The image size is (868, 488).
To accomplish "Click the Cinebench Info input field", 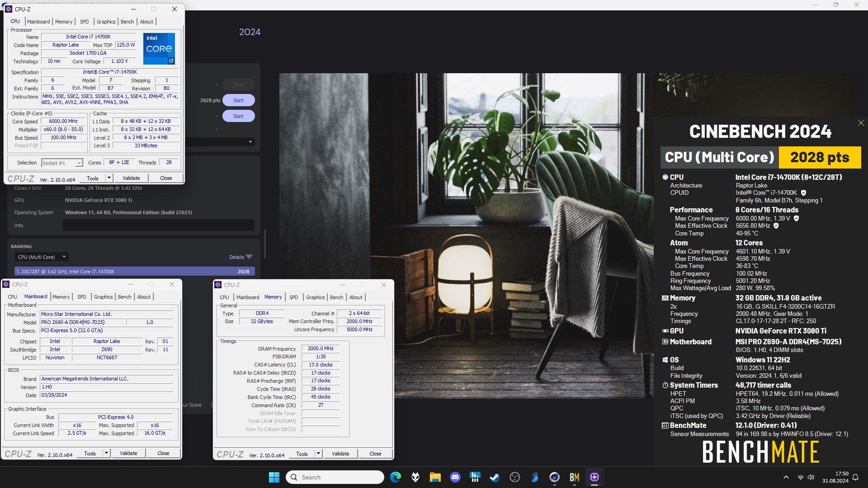I will [x=159, y=225].
